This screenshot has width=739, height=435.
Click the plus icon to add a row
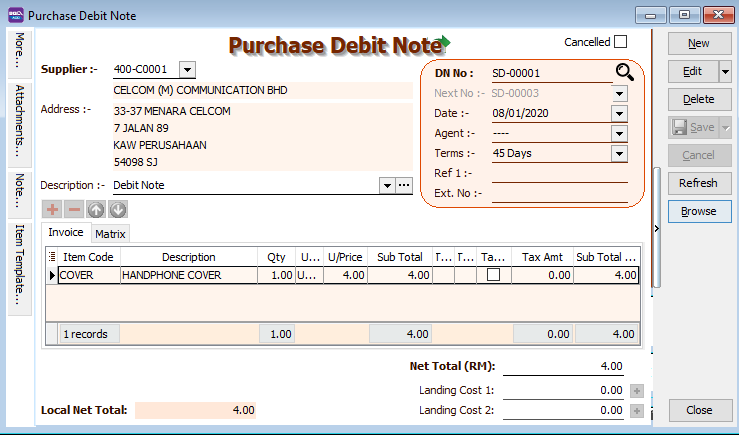[x=52, y=210]
